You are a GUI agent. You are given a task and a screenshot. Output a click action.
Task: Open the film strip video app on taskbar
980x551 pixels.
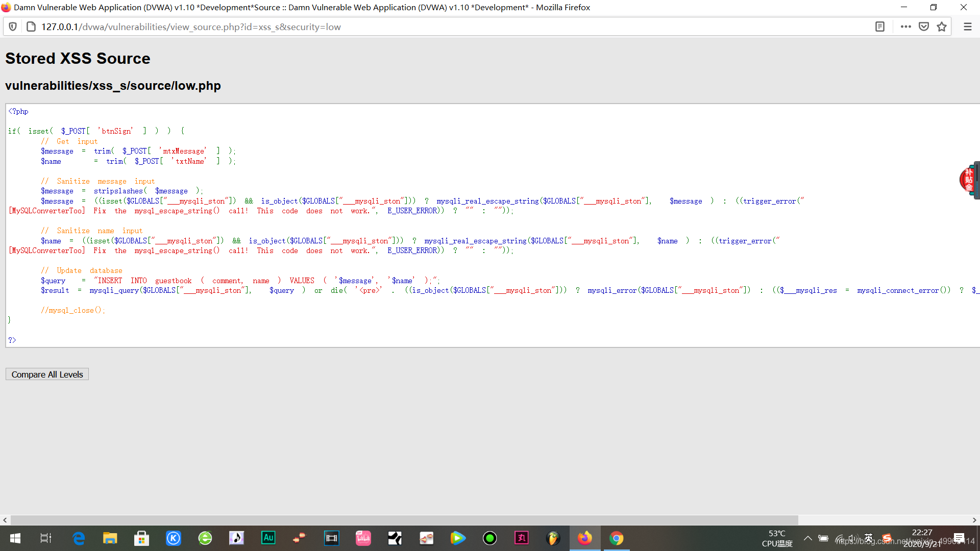pyautogui.click(x=332, y=538)
